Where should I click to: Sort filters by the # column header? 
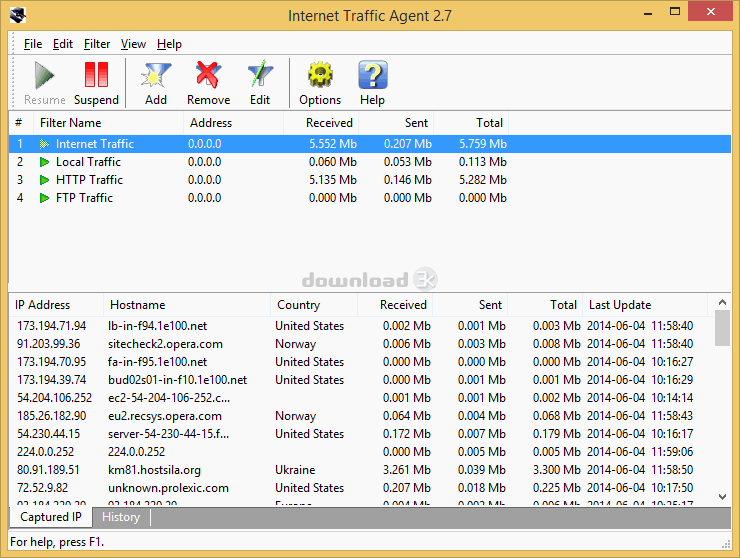tap(21, 123)
